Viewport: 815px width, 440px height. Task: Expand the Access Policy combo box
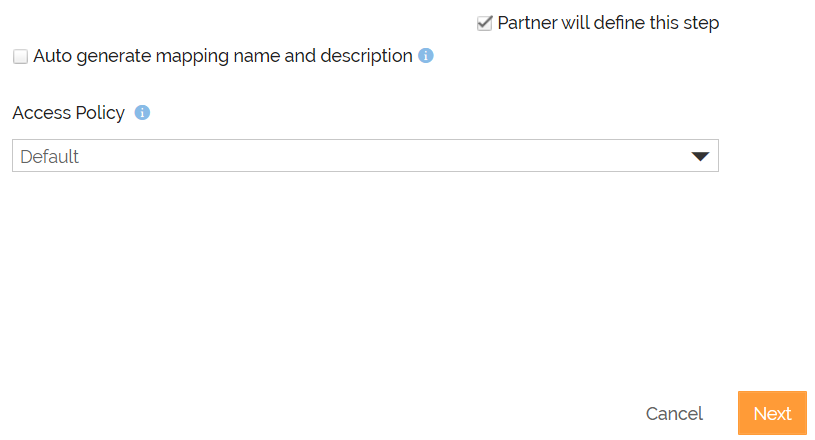point(365,156)
